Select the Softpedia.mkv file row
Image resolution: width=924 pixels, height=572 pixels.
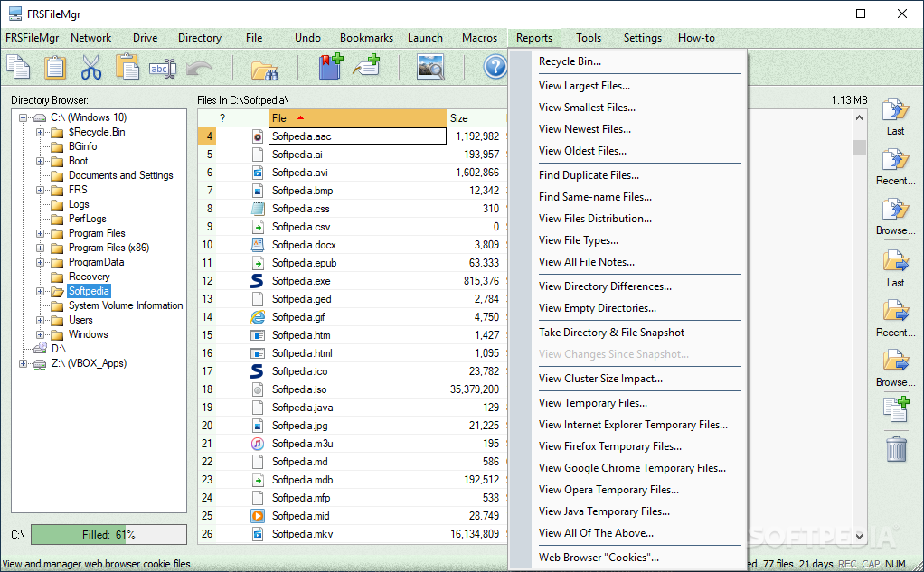352,534
